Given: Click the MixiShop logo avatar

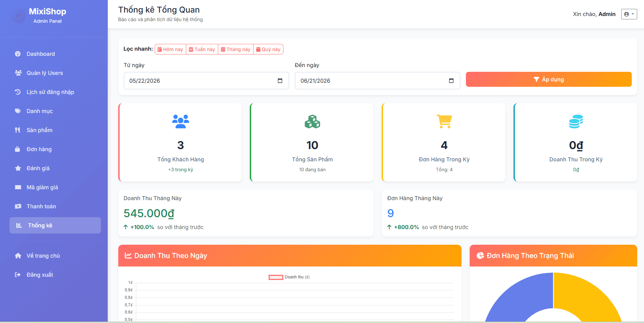Looking at the screenshot, I should 19,16.
